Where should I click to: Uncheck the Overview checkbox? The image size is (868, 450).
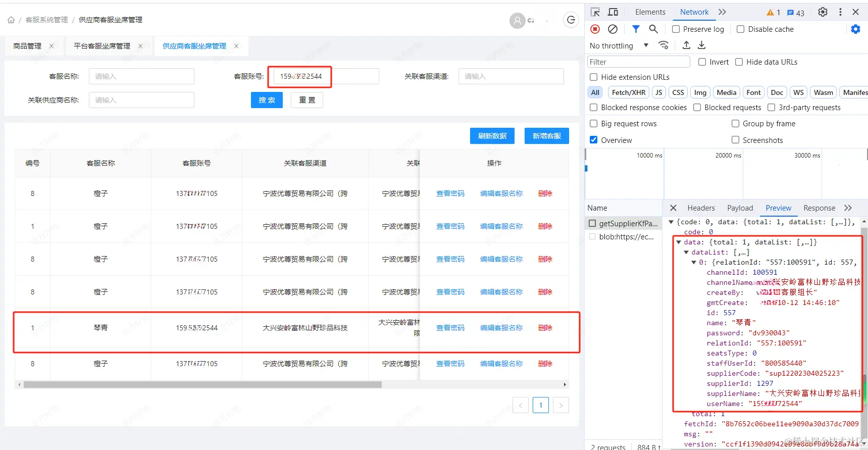tap(594, 140)
